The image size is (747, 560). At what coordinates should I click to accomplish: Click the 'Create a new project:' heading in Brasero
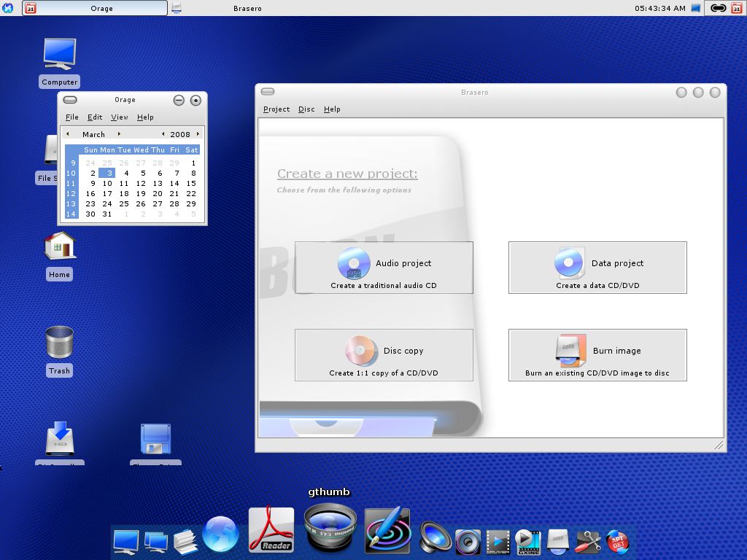click(347, 174)
